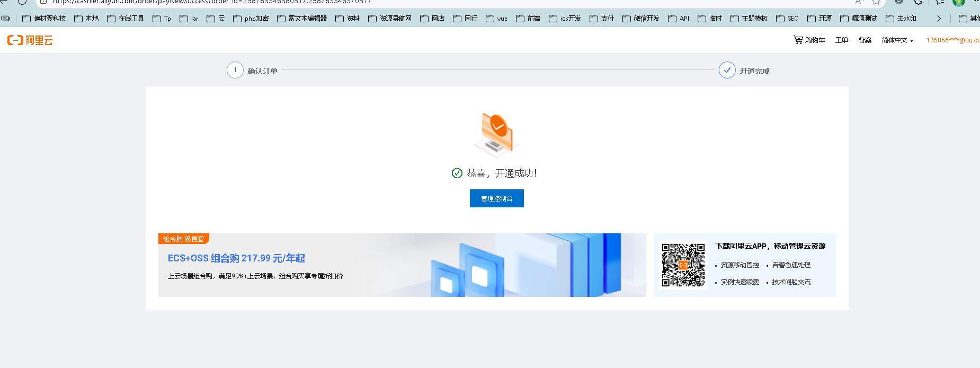Open the 135066****@qq.com account menu
This screenshot has height=368, width=980.
(952, 40)
